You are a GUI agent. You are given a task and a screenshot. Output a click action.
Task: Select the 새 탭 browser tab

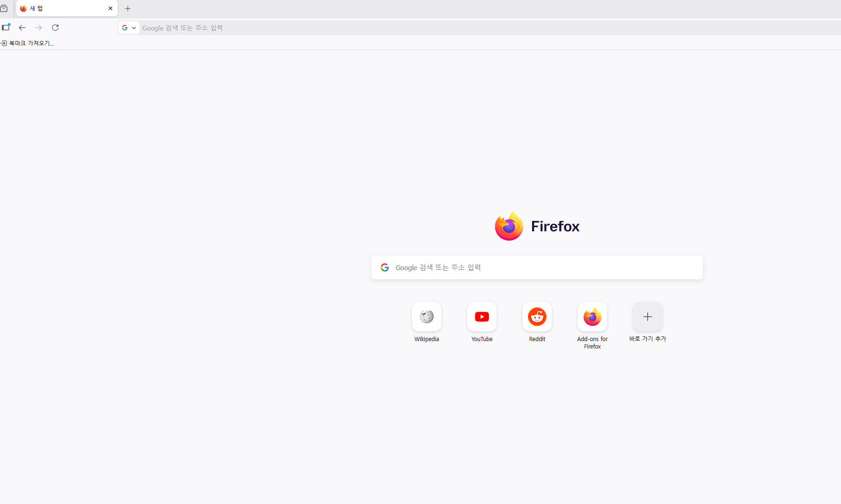point(67,8)
